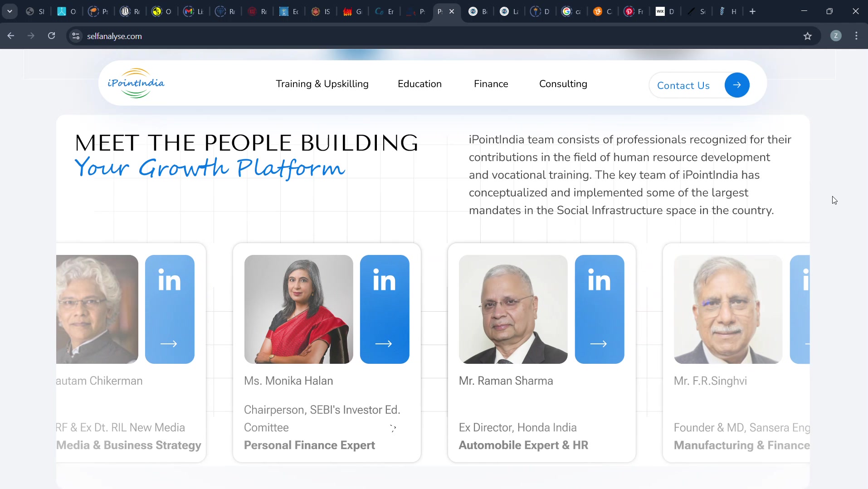Select the name Ms. Monika Halan
The width and height of the screenshot is (868, 489).
pyautogui.click(x=288, y=381)
